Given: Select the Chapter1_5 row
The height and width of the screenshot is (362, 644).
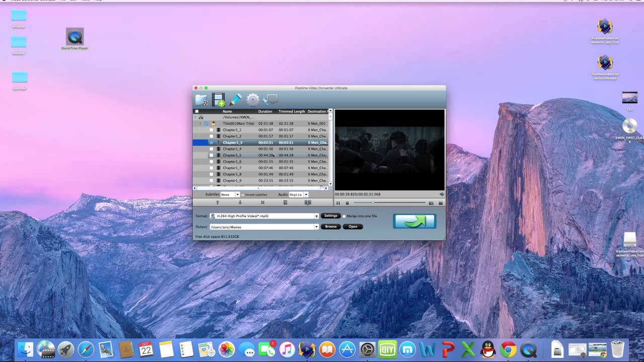Looking at the screenshot, I should 261,155.
